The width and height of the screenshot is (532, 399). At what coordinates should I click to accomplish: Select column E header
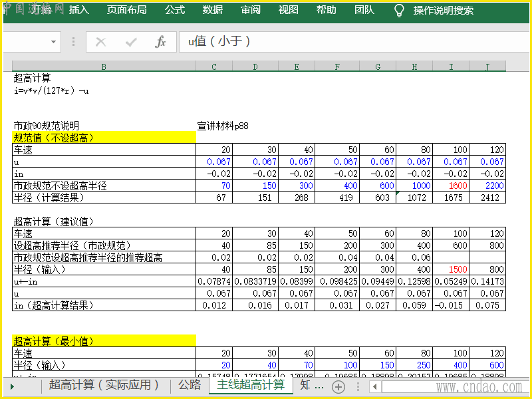click(297, 66)
